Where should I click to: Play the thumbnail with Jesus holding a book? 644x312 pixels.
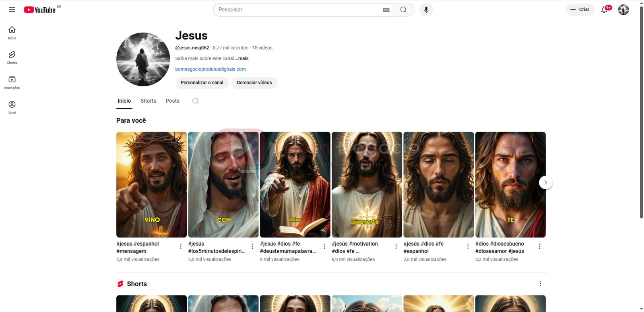click(295, 185)
